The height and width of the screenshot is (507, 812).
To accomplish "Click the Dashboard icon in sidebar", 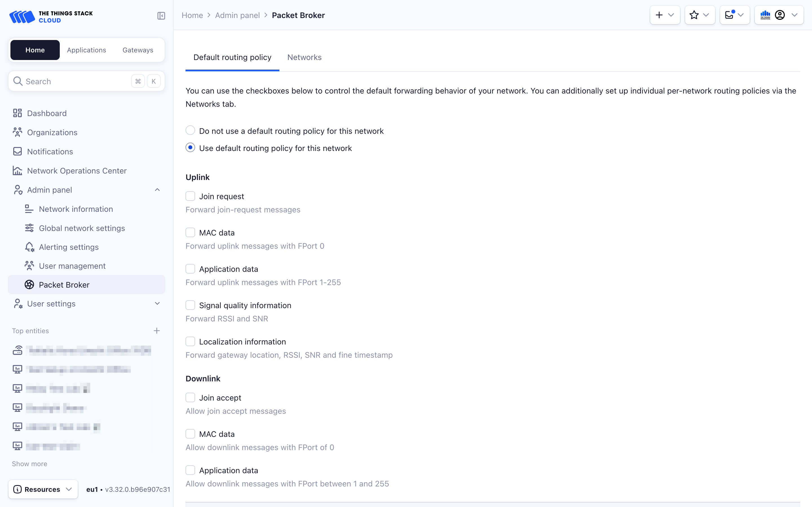I will click(17, 113).
